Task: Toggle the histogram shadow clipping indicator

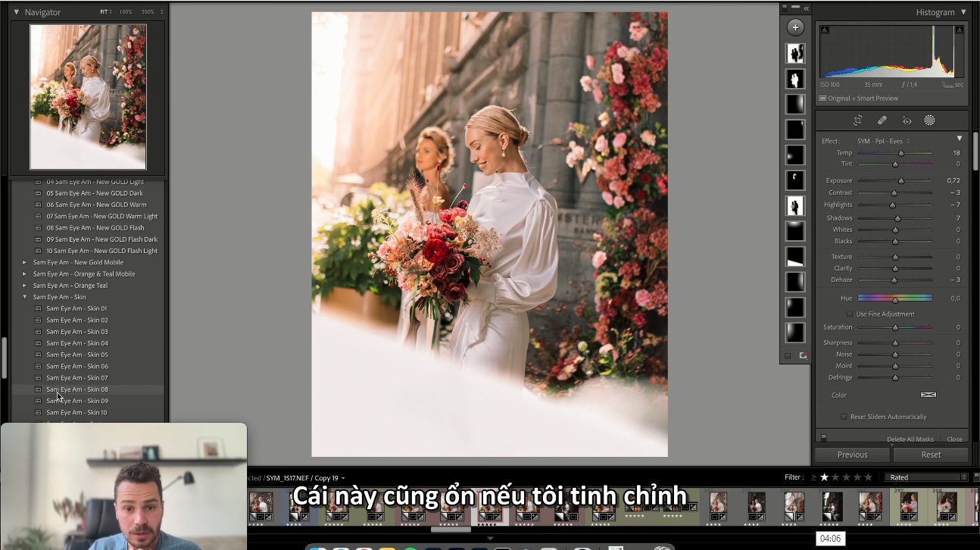Action: 825,30
